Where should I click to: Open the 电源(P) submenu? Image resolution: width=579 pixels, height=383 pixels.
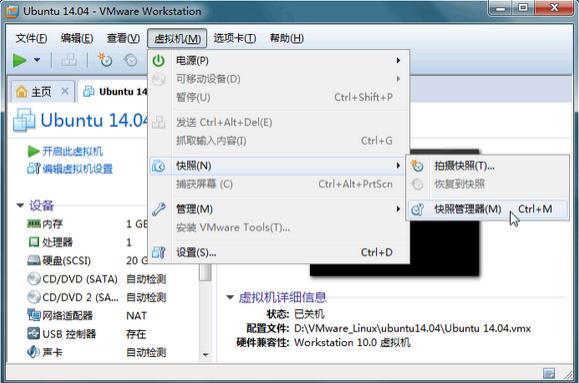279,60
